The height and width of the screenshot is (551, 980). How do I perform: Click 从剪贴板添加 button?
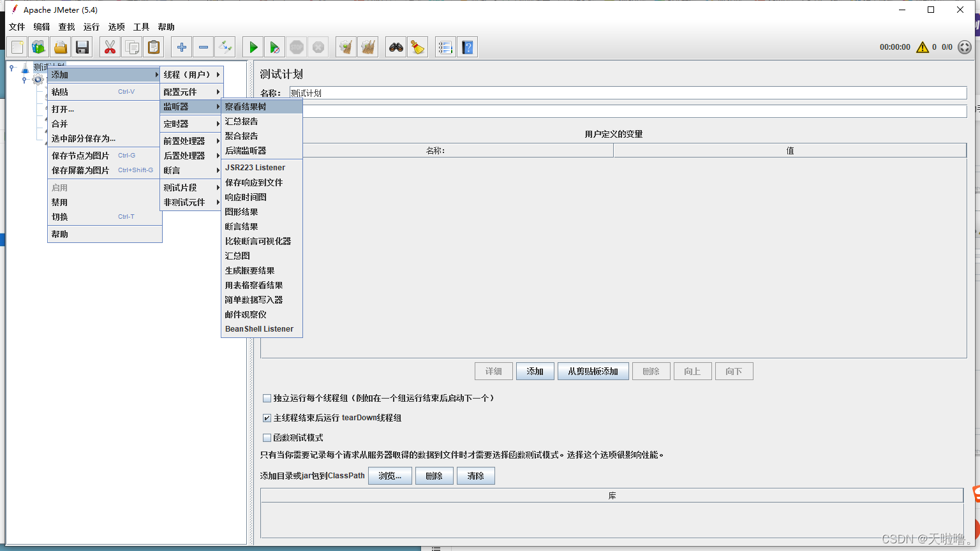593,371
